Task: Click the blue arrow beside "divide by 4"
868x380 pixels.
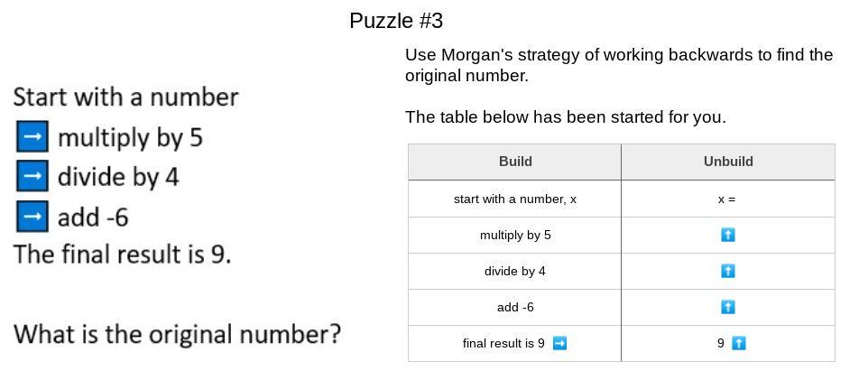Action: (x=32, y=176)
